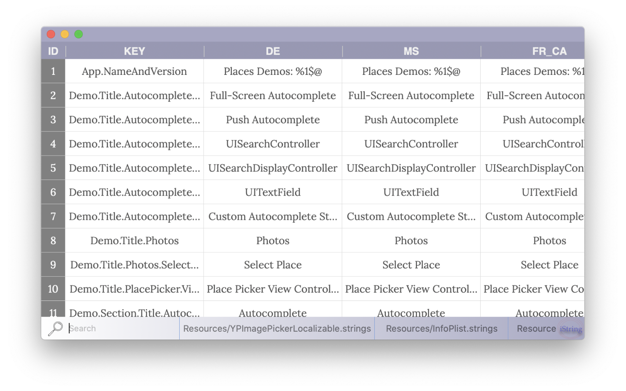
Task: Click the KEY column header
Action: pos(134,51)
